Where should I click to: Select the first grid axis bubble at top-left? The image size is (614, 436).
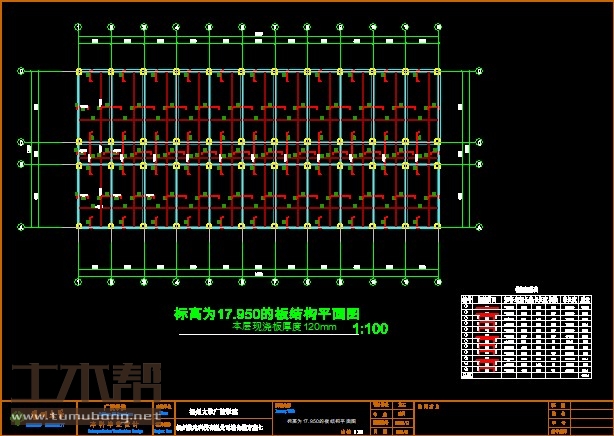80,27
